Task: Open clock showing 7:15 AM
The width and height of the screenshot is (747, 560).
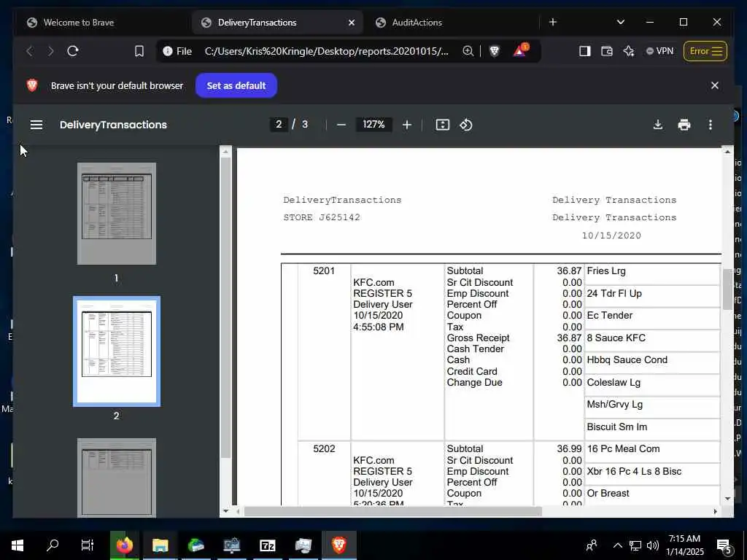Action: pos(684,545)
